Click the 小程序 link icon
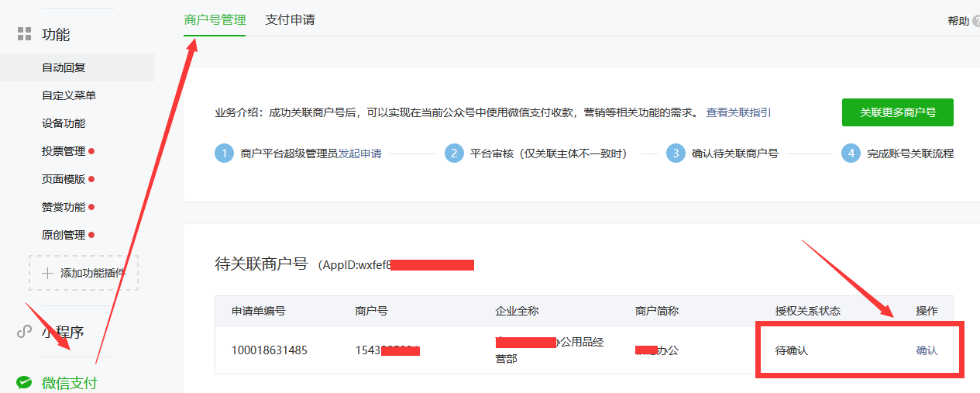Screen dimensions: 980x393 [x=24, y=332]
